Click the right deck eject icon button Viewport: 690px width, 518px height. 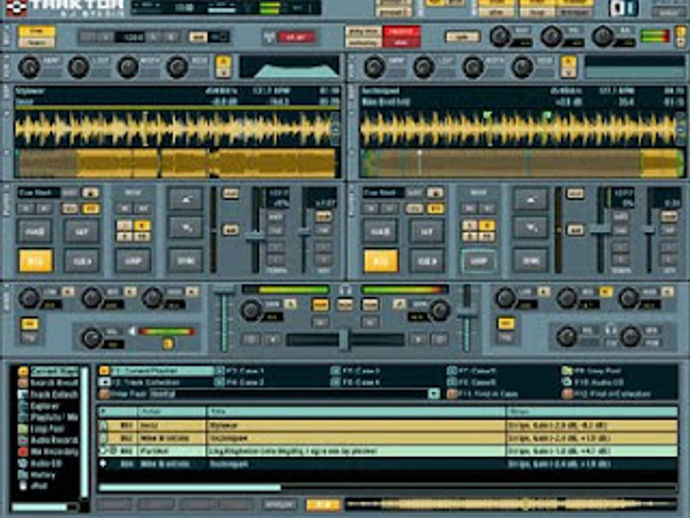pos(531,200)
